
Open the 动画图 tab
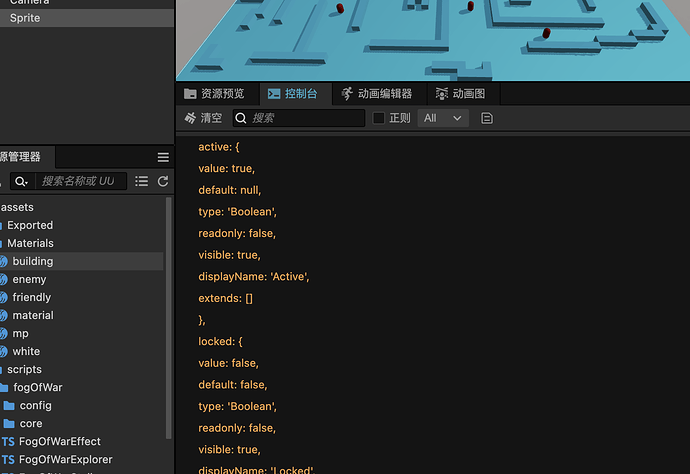pos(461,94)
